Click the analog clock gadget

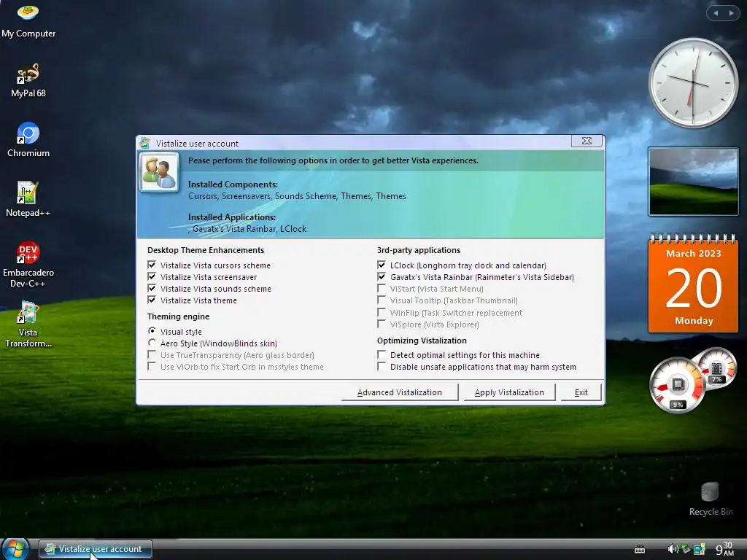coord(693,83)
